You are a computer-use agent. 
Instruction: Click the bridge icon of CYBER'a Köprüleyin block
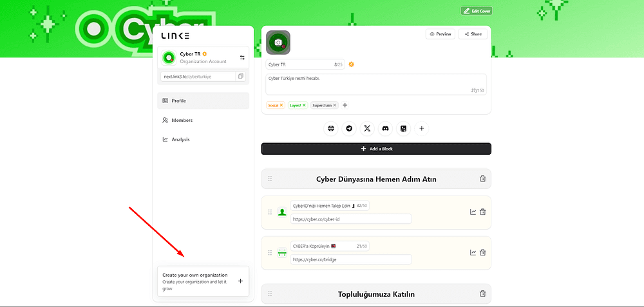282,253
